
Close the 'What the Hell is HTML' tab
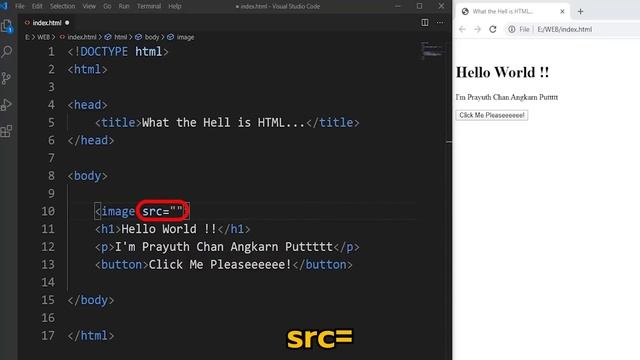pyautogui.click(x=562, y=11)
